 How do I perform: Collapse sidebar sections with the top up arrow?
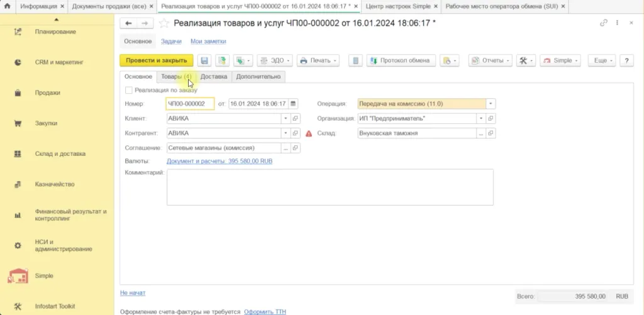pos(57,19)
